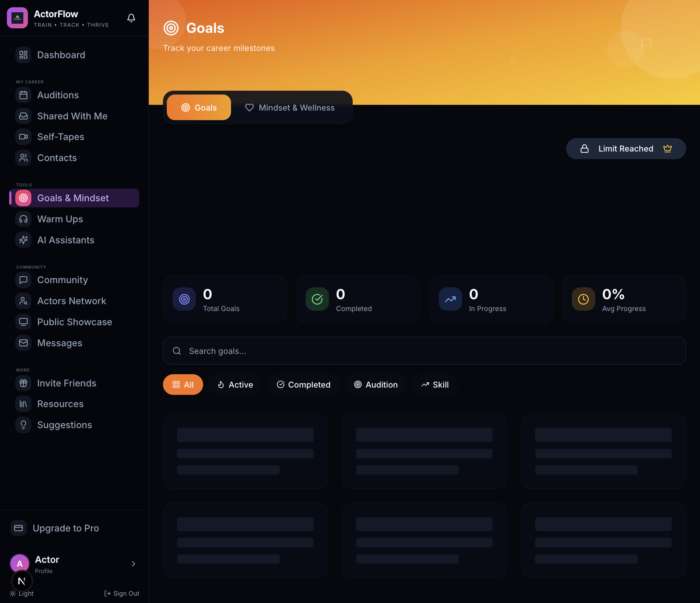Expand the Actor profile chevron
The height and width of the screenshot is (603, 700).
pos(133,564)
